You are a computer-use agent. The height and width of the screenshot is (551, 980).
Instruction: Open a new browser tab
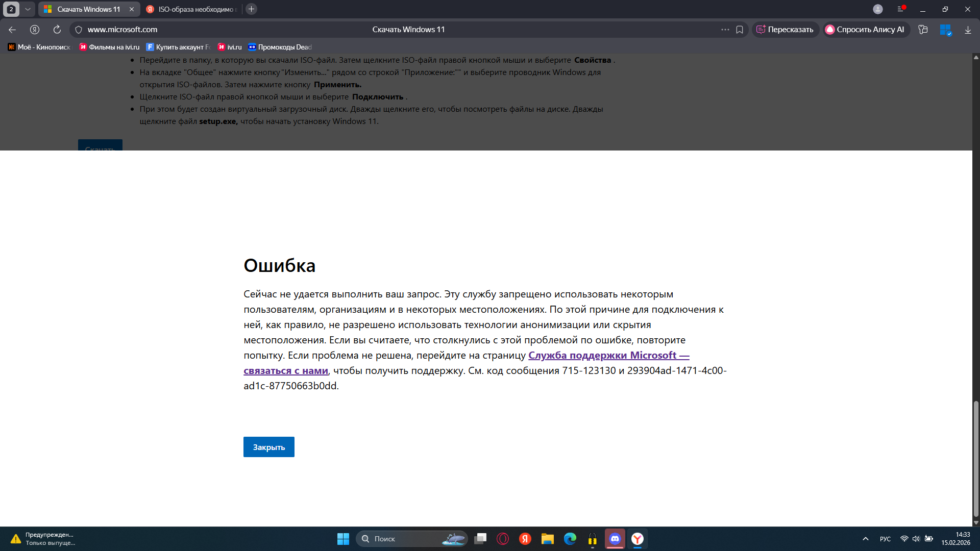(x=251, y=9)
